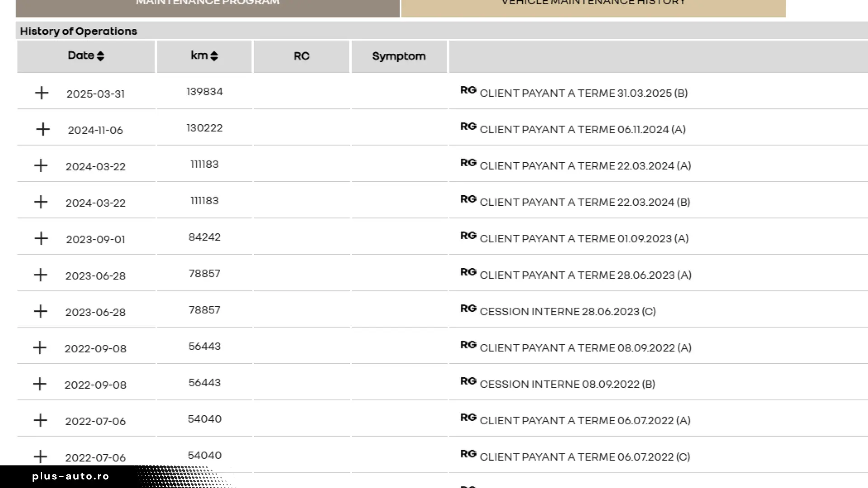Click CLIENT PAYANT A TERME 01.09.2023 (A) text

click(x=584, y=239)
